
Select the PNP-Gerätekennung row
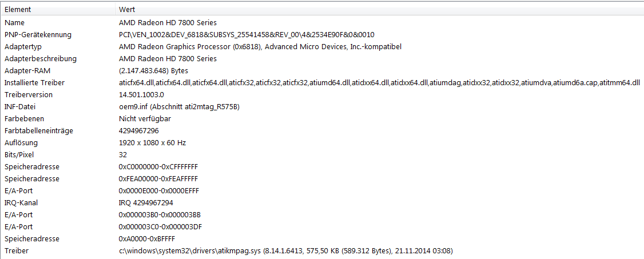coord(322,34)
